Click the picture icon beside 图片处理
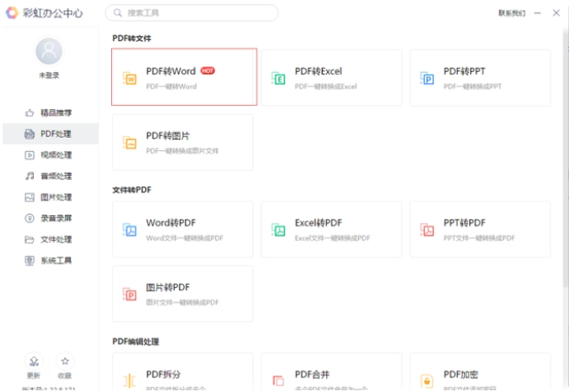Screen dimensions: 569x392 click(29, 197)
